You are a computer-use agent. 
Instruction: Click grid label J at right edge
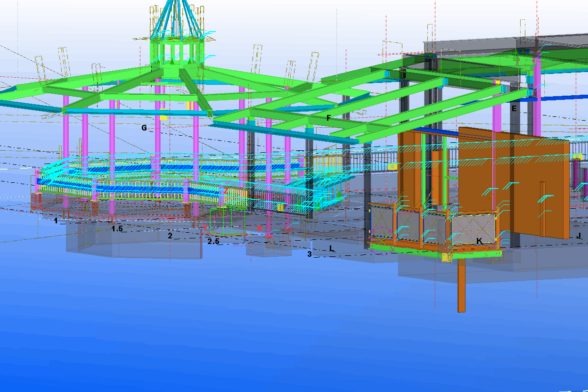click(579, 236)
